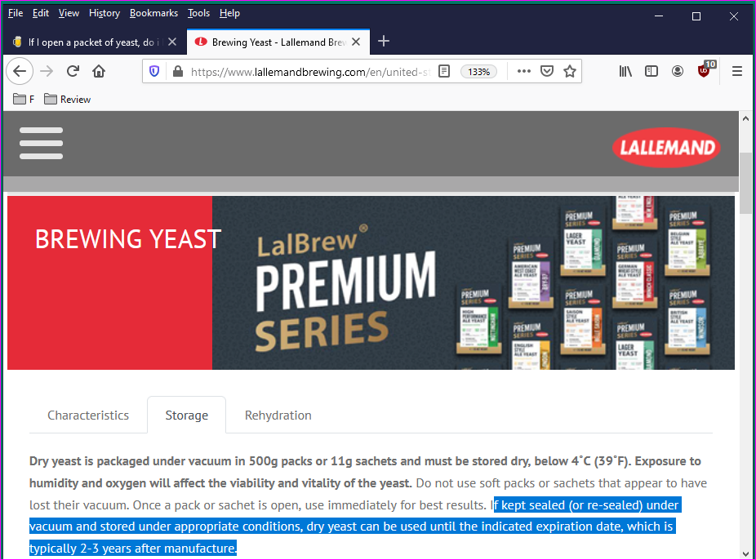This screenshot has height=560, width=756.
Task: Click the BREWING YEAST heading
Action: point(128,239)
